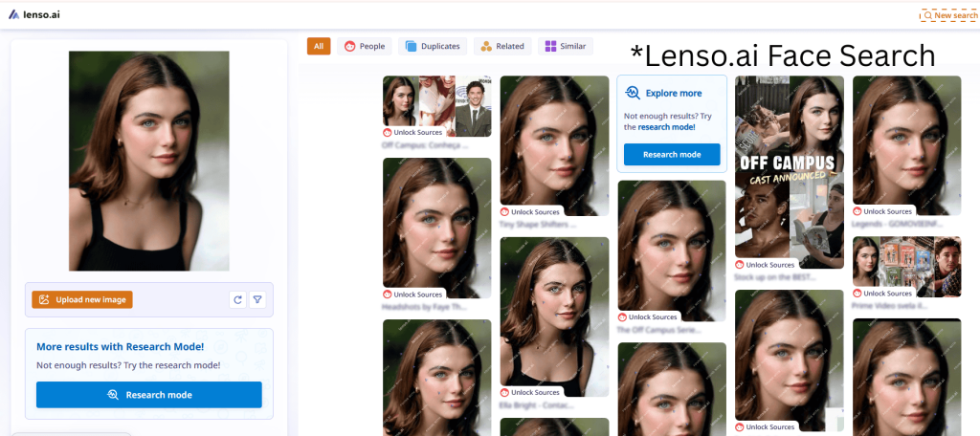Show the Related results tab

pos(502,46)
